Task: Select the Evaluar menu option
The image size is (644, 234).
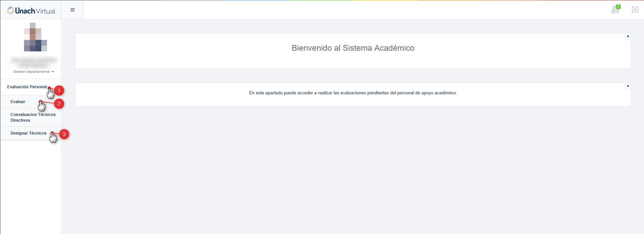Action: [18, 102]
